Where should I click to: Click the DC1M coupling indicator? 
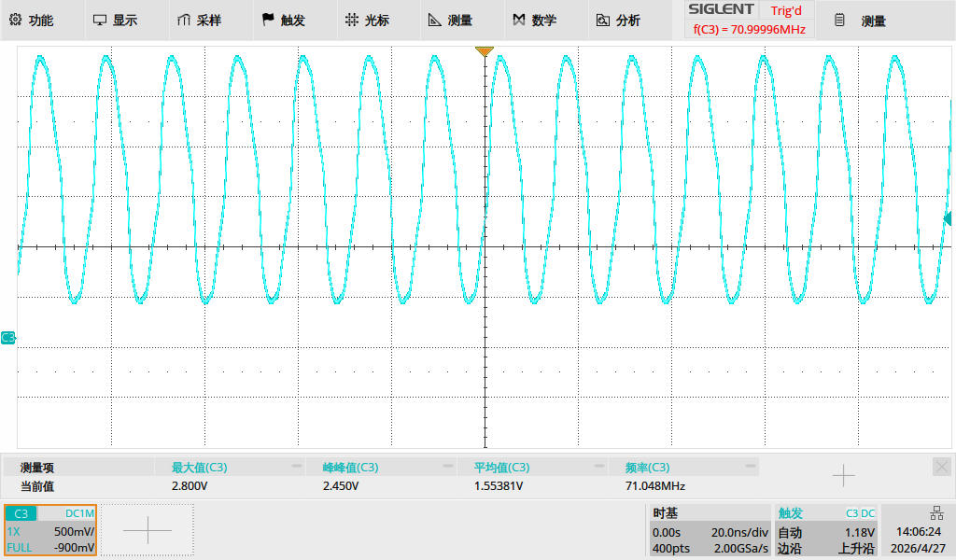(79, 513)
